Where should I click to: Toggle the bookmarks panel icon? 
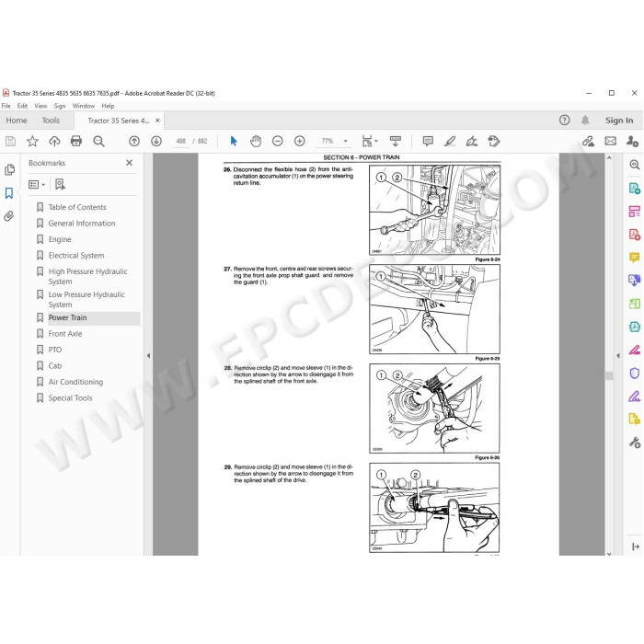(x=9, y=193)
